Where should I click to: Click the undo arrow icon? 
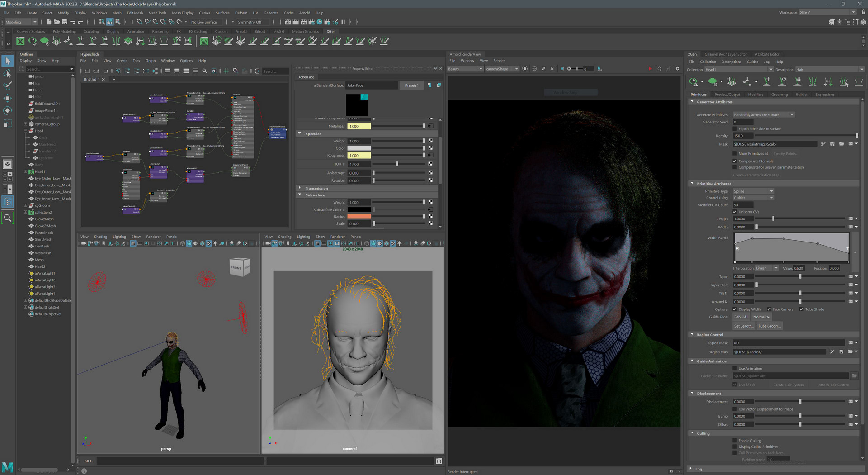tap(73, 22)
